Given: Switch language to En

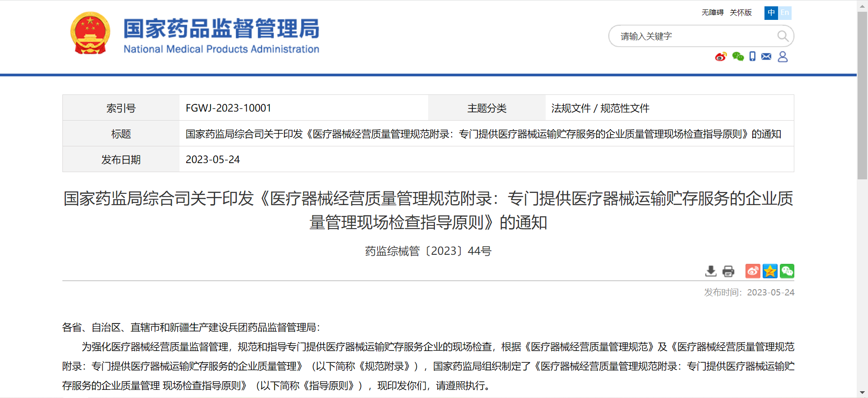Looking at the screenshot, I should [785, 13].
